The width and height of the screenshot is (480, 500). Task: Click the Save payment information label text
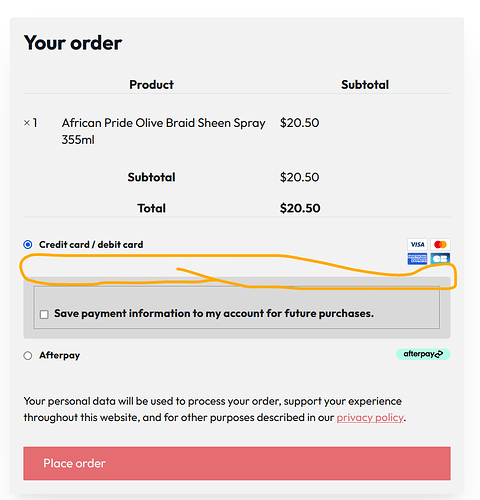click(214, 314)
